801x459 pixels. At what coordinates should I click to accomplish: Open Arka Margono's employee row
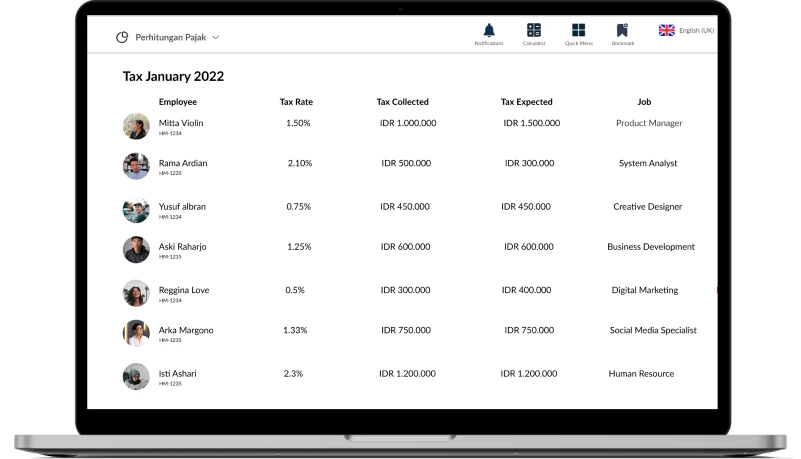[409, 333]
